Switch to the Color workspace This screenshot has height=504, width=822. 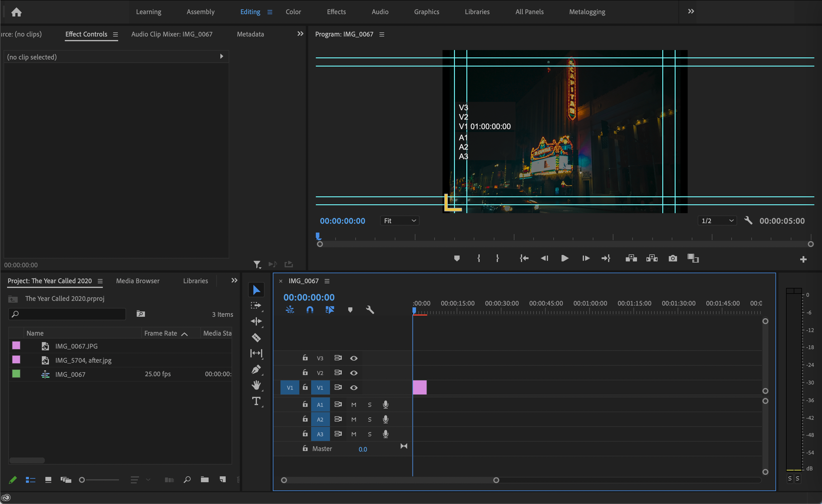point(293,12)
